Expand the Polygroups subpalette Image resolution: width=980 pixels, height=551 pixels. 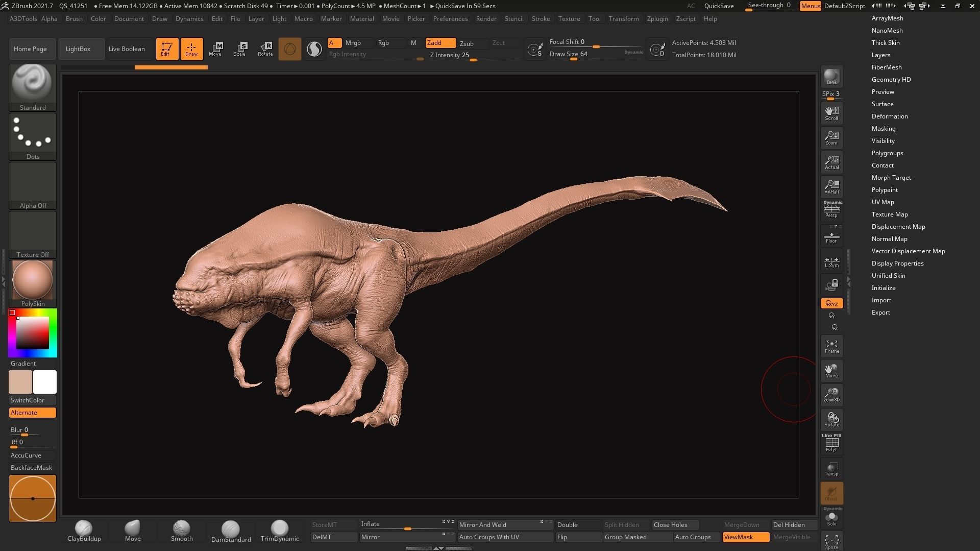pos(887,153)
